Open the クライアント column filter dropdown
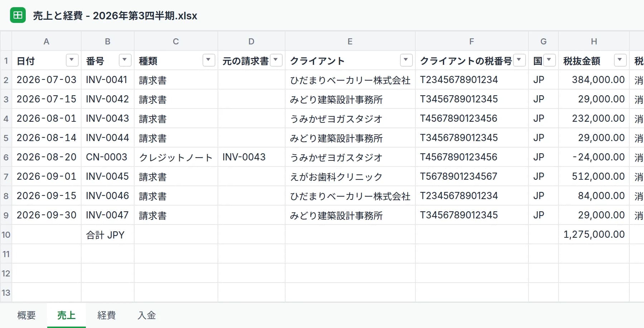This screenshot has width=644, height=328. 406,60
